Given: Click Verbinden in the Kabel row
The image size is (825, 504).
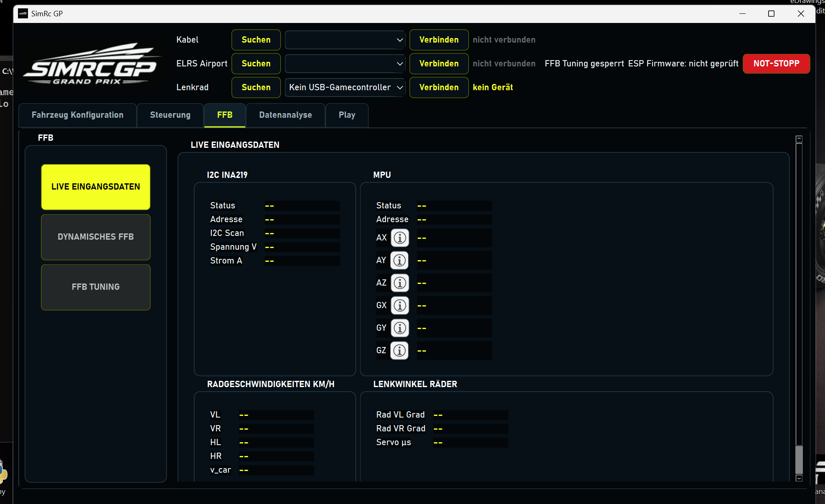Looking at the screenshot, I should pos(439,40).
